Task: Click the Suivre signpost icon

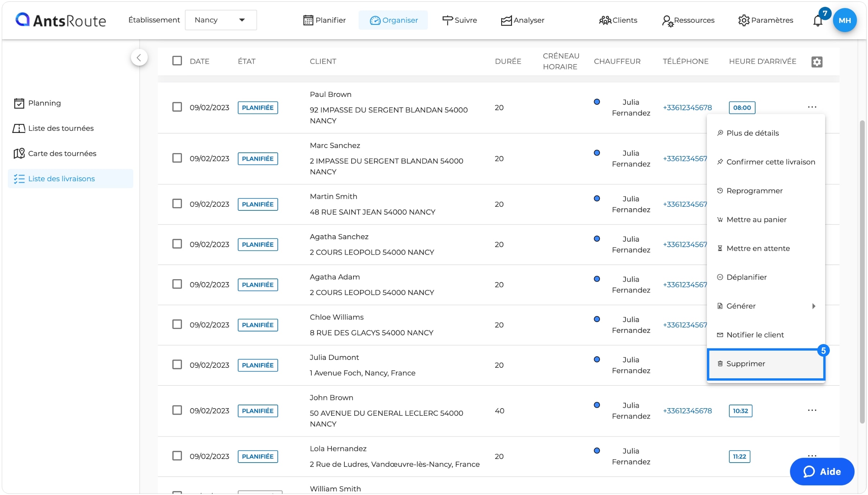Action: point(447,20)
